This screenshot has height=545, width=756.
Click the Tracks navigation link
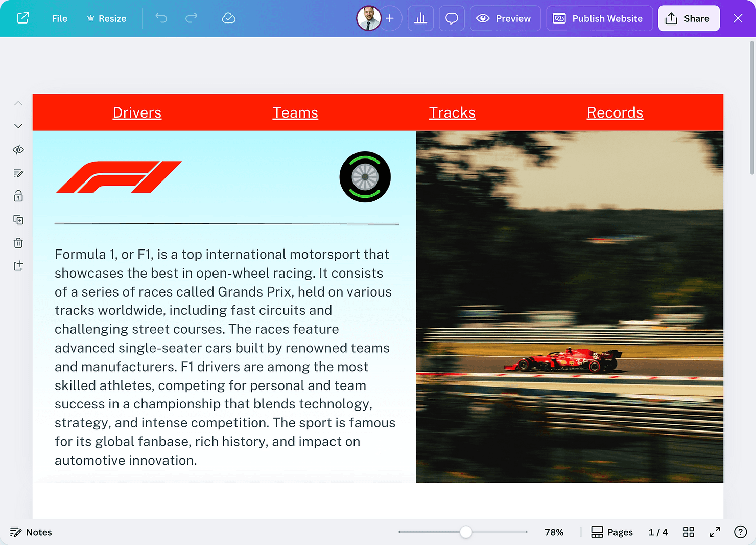452,112
